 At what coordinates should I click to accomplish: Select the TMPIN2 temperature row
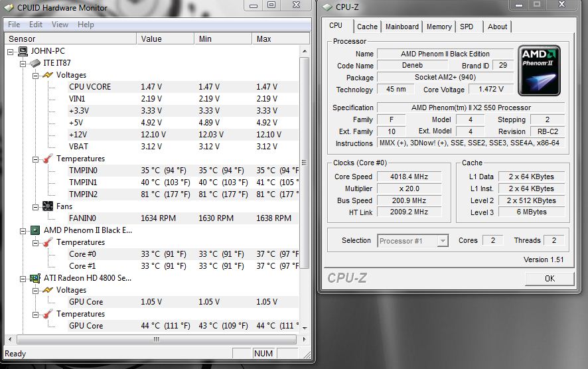[x=183, y=194]
